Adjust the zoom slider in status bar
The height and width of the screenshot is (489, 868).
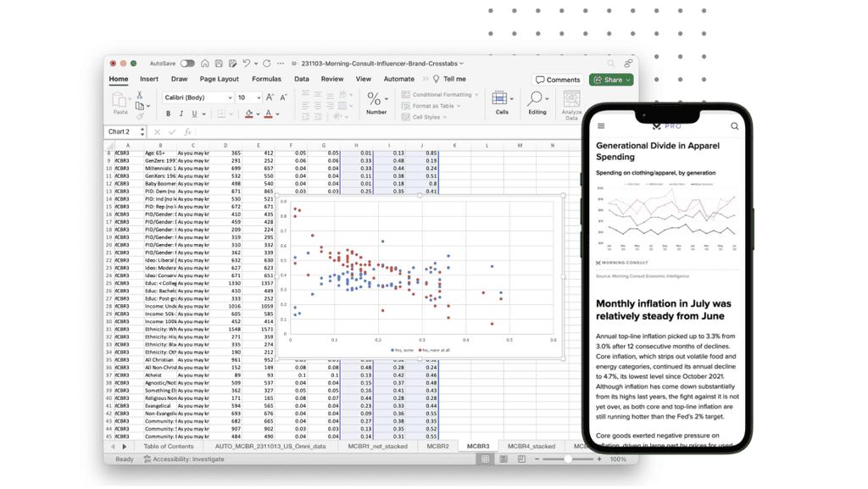567,459
